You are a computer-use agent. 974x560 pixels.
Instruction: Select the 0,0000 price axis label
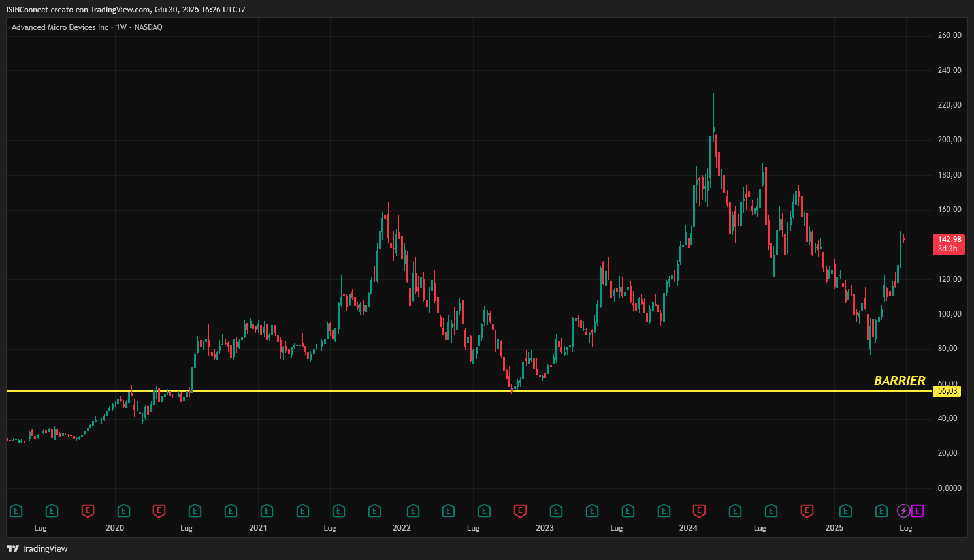pos(949,488)
